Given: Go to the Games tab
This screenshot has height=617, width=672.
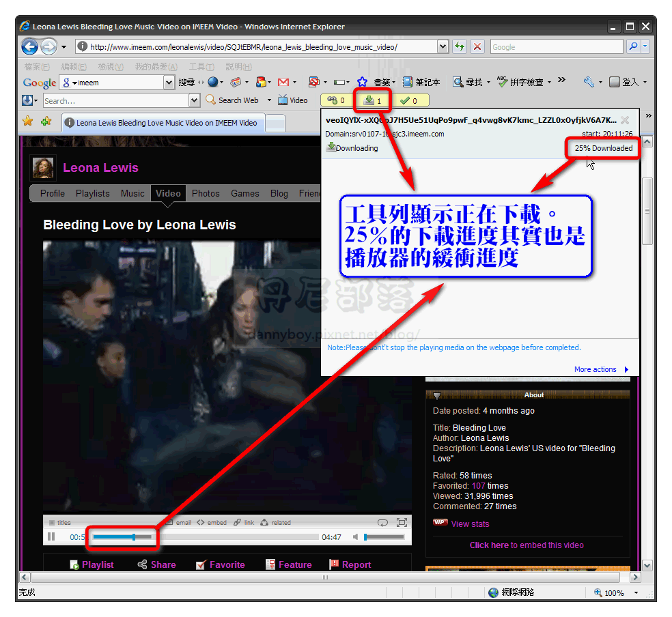Looking at the screenshot, I should [x=245, y=194].
